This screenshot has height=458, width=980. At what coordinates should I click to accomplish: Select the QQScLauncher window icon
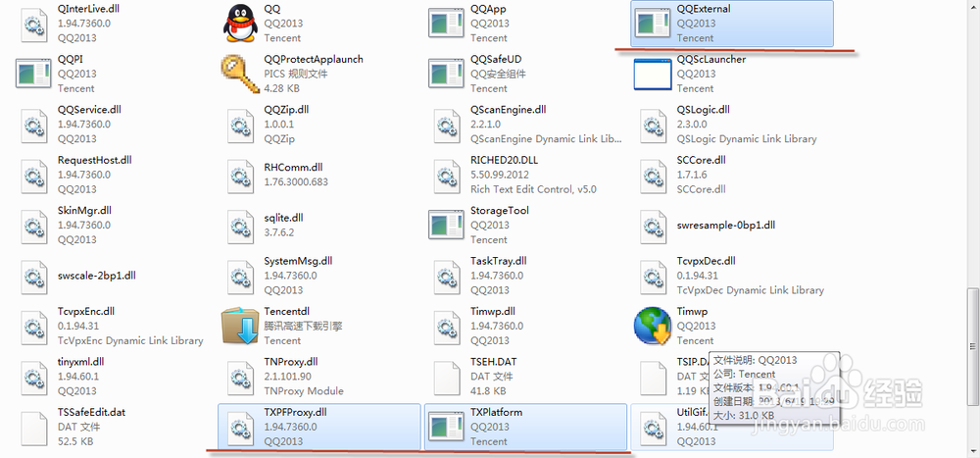click(x=653, y=74)
